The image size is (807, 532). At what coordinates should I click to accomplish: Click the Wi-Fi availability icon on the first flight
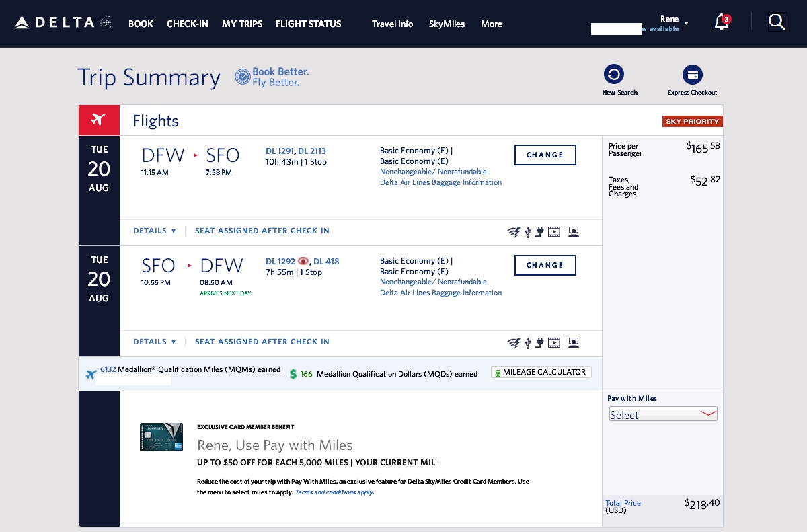point(514,231)
